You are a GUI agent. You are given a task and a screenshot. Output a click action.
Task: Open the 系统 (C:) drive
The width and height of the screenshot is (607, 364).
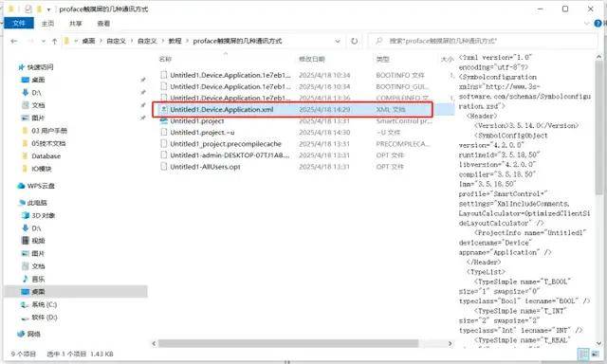pyautogui.click(x=45, y=305)
